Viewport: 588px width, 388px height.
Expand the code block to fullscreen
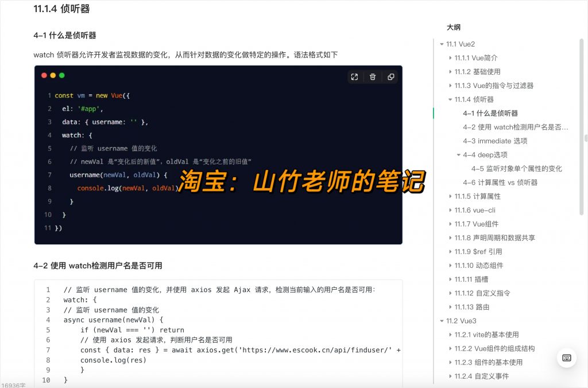[x=354, y=76]
